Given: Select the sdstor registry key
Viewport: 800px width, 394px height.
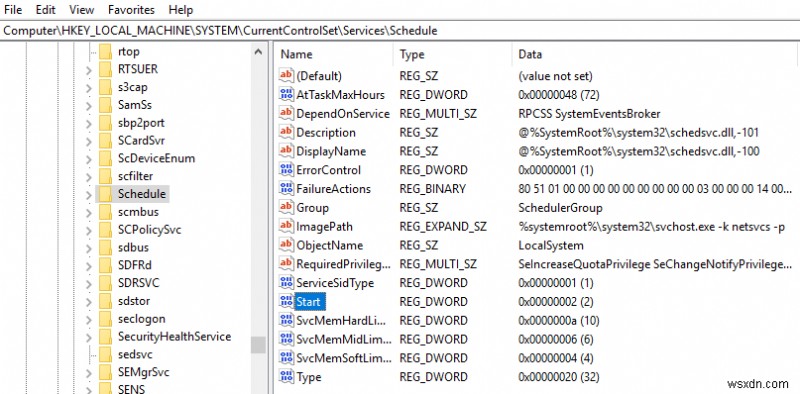Looking at the screenshot, I should click(134, 301).
